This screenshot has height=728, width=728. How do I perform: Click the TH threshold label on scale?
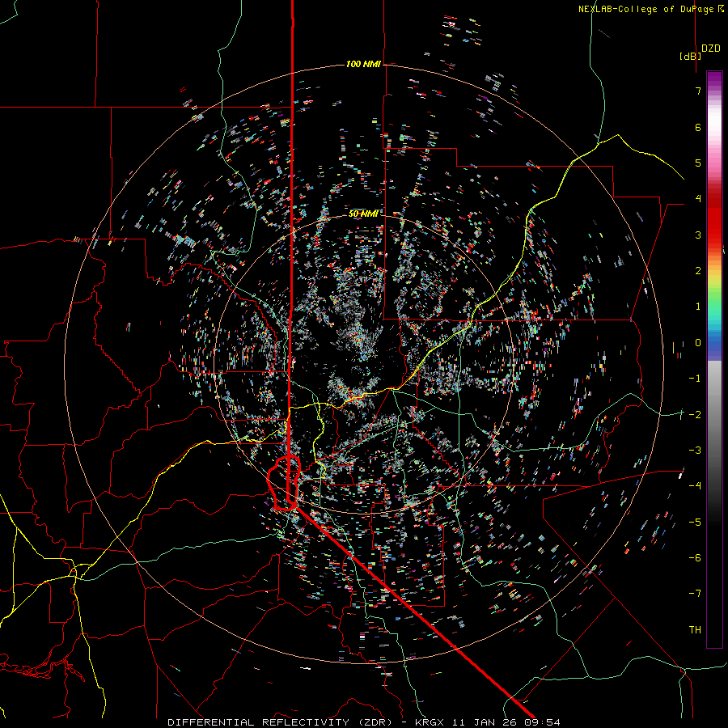point(695,630)
